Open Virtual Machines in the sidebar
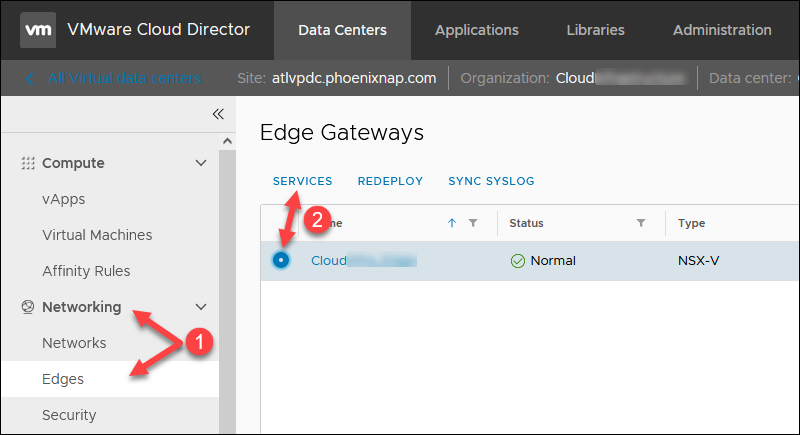Screen dimensions: 800x435 pyautogui.click(x=97, y=235)
